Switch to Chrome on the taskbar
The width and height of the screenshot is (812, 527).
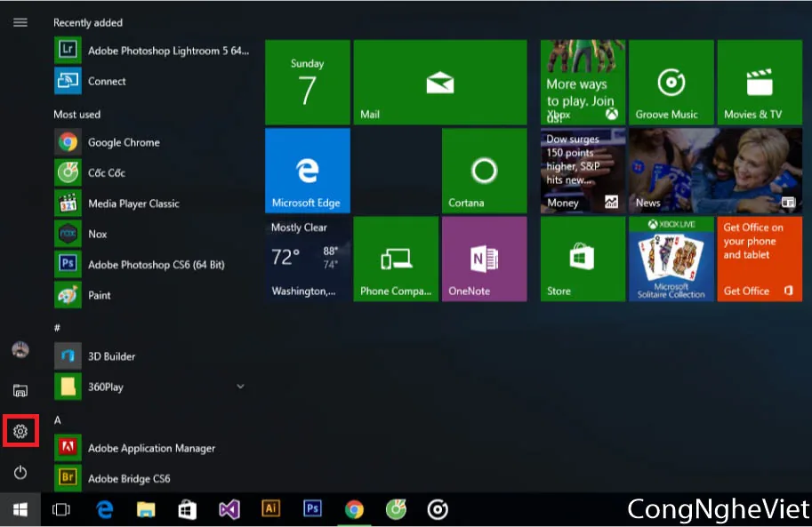[354, 509]
